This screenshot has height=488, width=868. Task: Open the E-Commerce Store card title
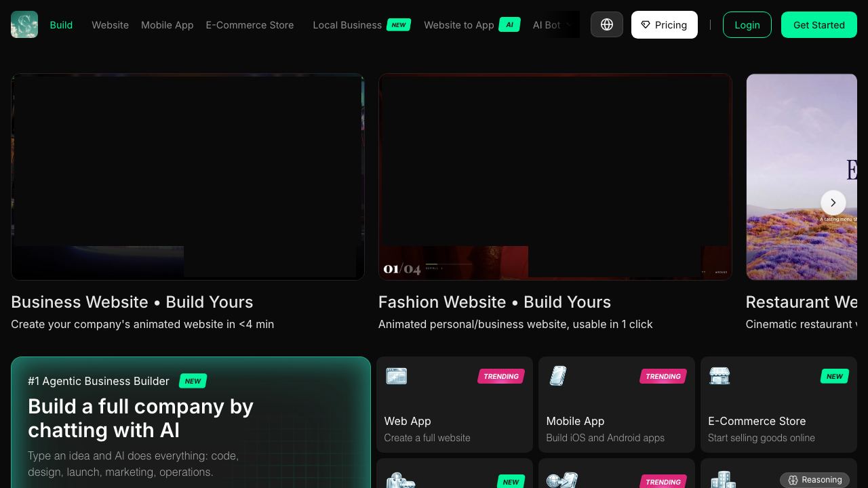(x=757, y=421)
